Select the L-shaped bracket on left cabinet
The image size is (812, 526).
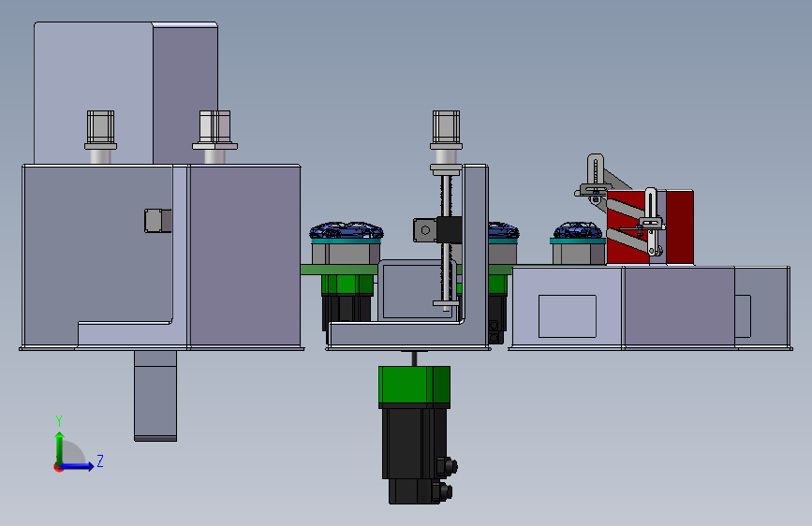132,256
